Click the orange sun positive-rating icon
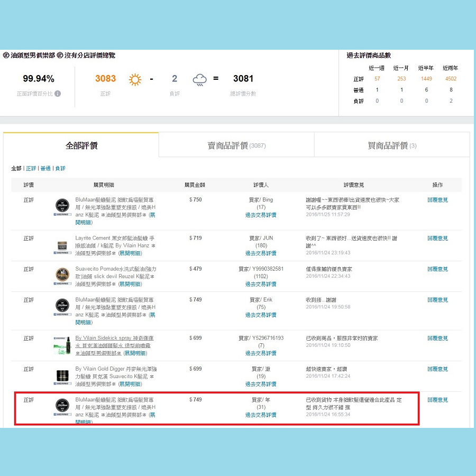 (135, 79)
